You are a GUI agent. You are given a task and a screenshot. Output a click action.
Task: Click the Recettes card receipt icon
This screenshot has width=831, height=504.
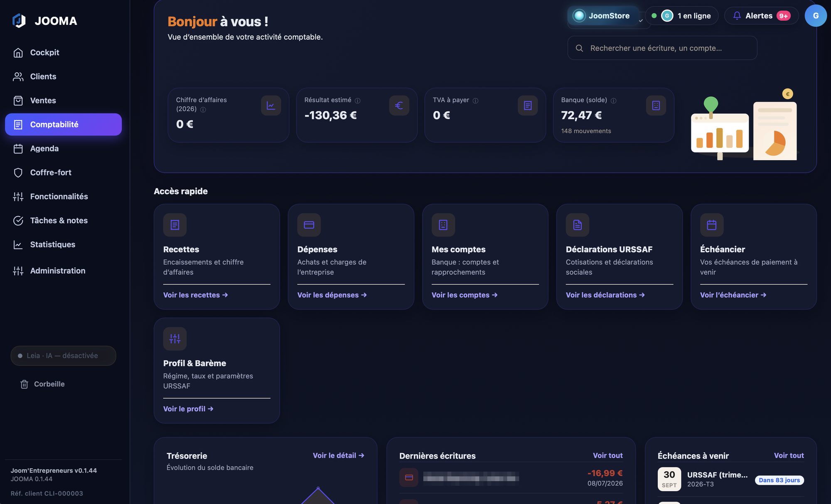(175, 225)
